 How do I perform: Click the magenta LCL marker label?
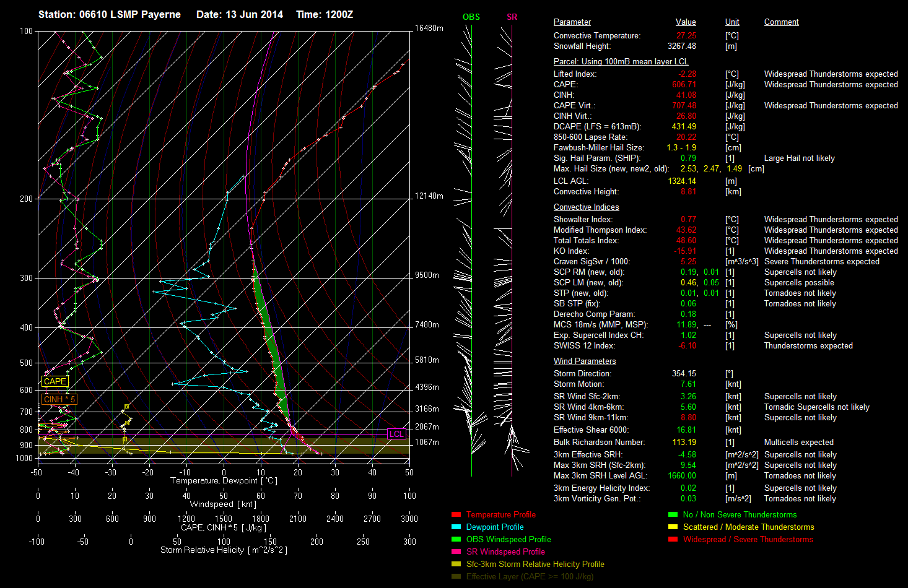[x=396, y=434]
